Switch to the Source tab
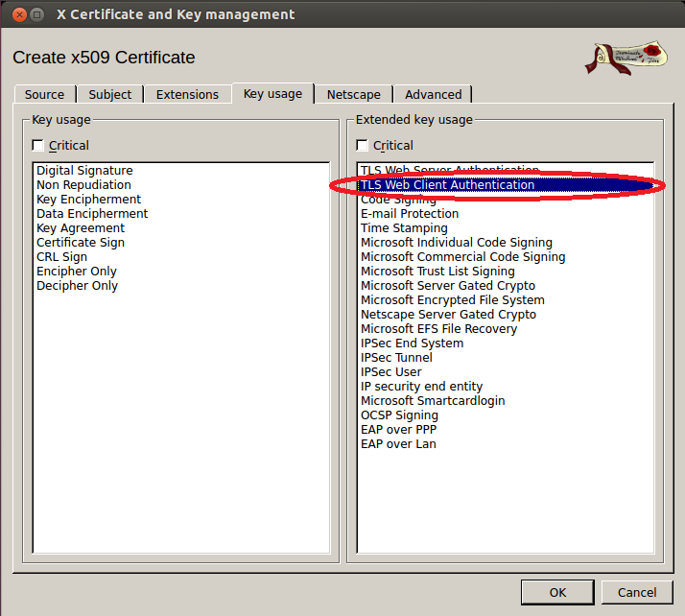This screenshot has width=685, height=616. [45, 94]
